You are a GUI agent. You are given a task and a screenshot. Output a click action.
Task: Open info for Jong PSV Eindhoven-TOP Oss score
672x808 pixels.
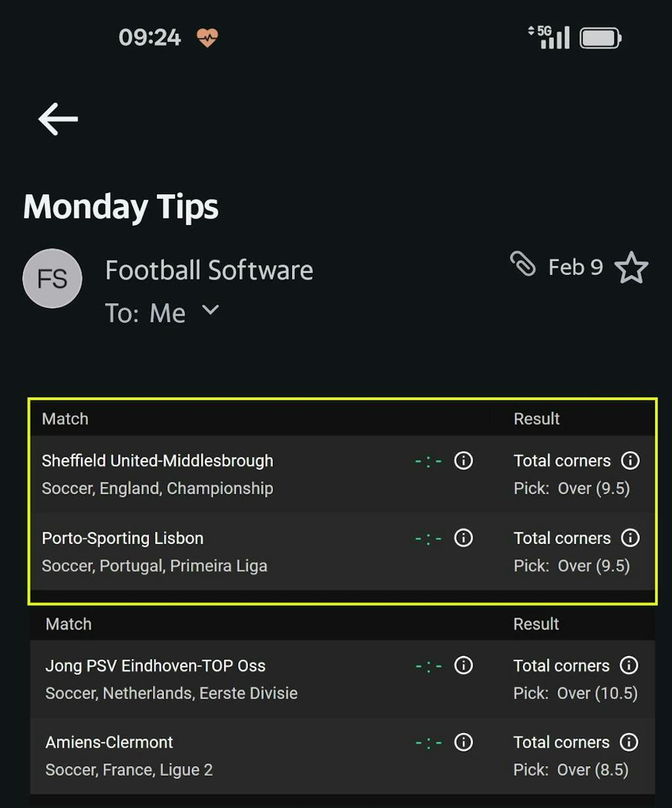463,666
